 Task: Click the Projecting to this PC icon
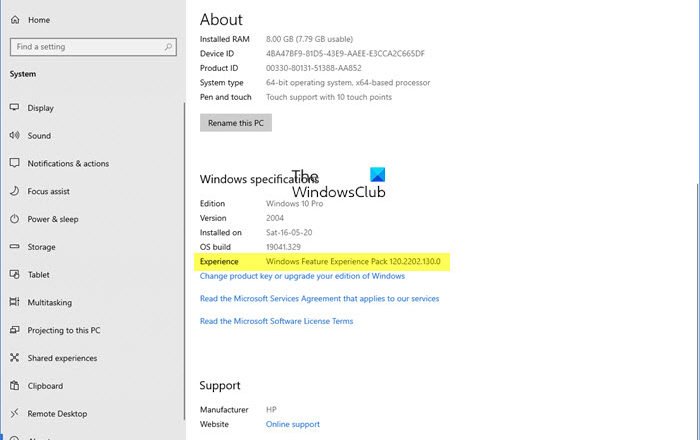pyautogui.click(x=14, y=330)
